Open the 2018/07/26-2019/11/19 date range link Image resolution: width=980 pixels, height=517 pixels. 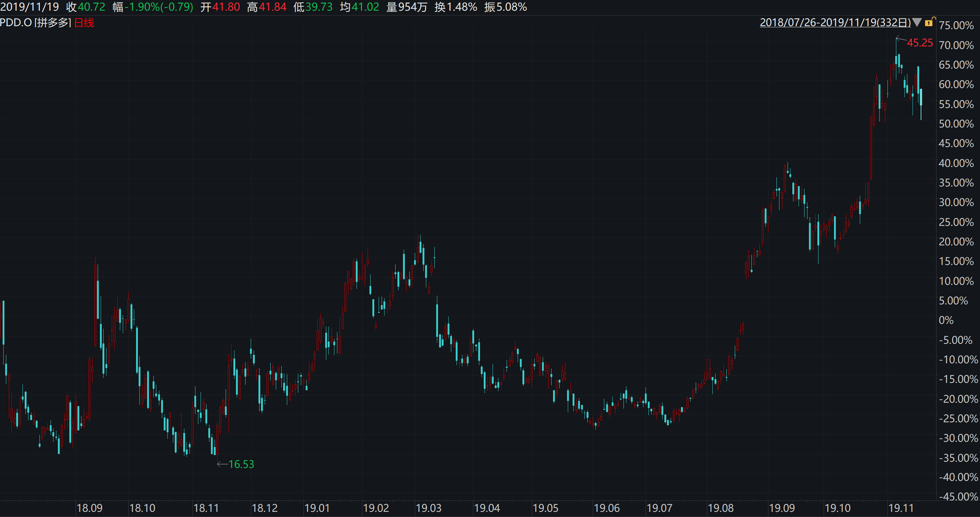(x=835, y=22)
